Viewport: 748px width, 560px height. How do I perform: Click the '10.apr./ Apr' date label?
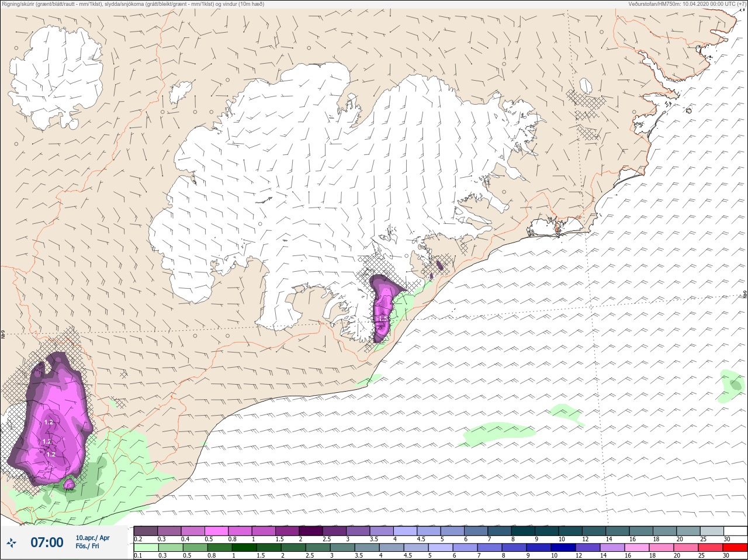coord(92,538)
